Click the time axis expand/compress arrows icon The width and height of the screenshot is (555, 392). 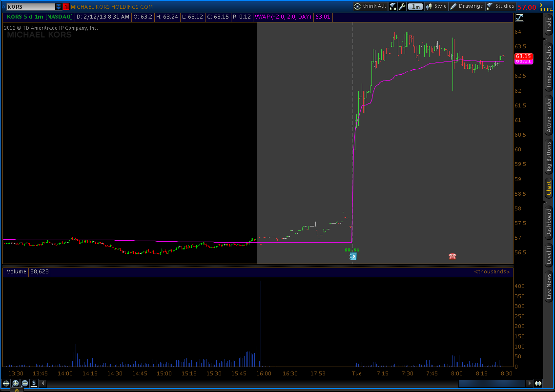click(x=538, y=383)
